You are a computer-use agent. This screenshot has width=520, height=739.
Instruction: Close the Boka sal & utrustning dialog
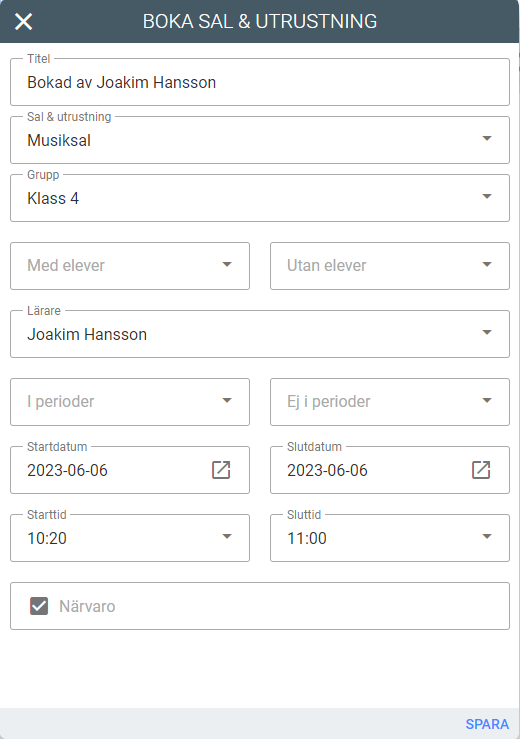point(24,22)
